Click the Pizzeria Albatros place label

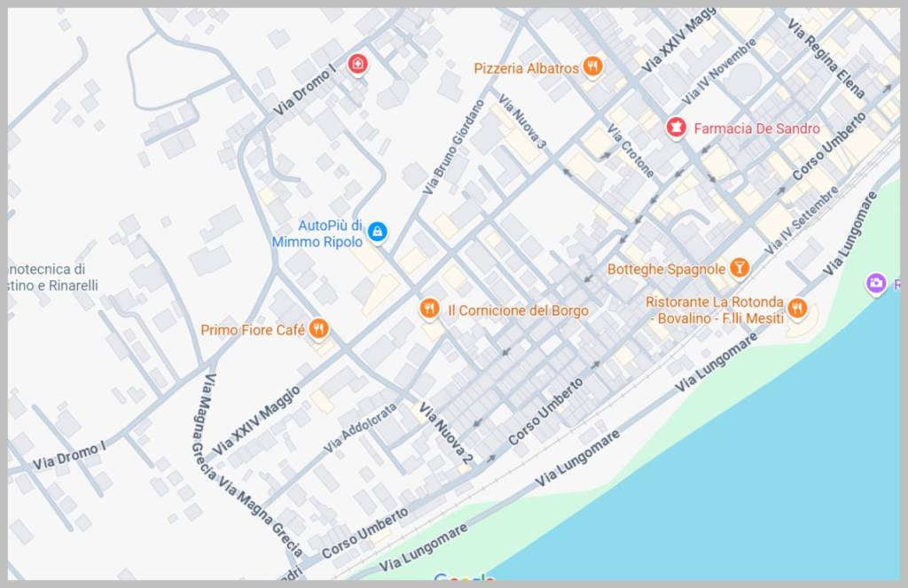click(527, 68)
